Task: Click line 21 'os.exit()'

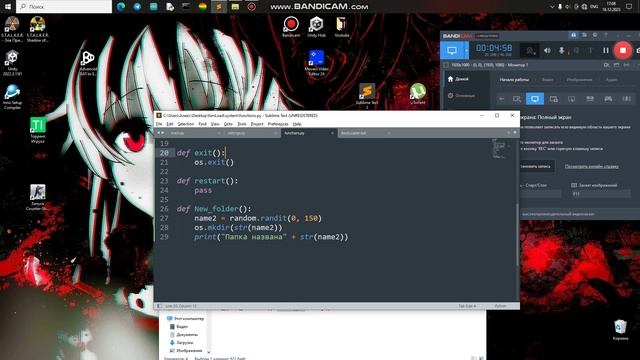Action: (x=214, y=162)
